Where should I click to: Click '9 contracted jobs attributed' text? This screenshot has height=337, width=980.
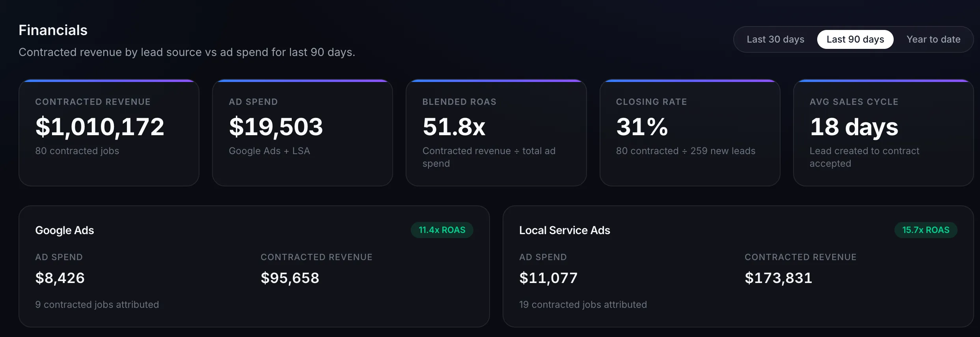[97, 305]
